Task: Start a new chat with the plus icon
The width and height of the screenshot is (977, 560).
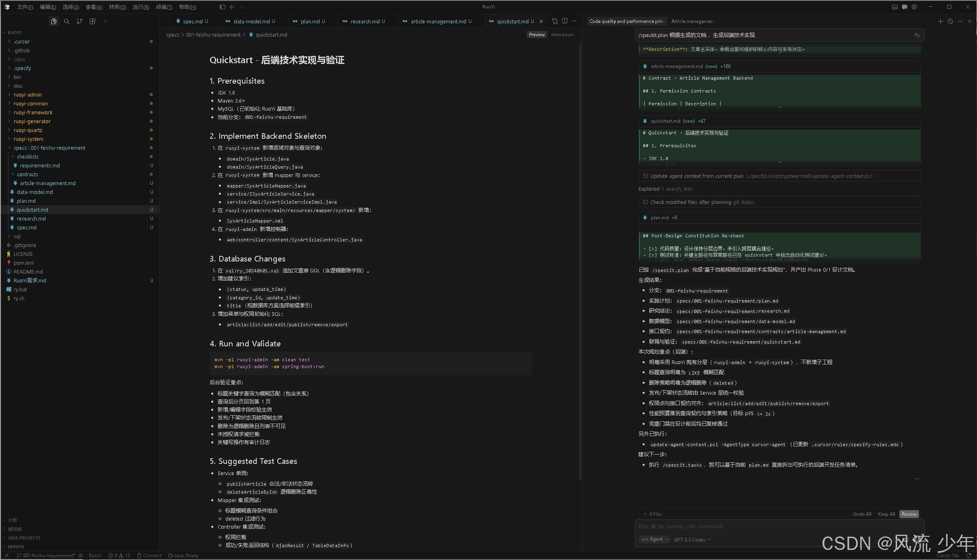Action: point(940,21)
